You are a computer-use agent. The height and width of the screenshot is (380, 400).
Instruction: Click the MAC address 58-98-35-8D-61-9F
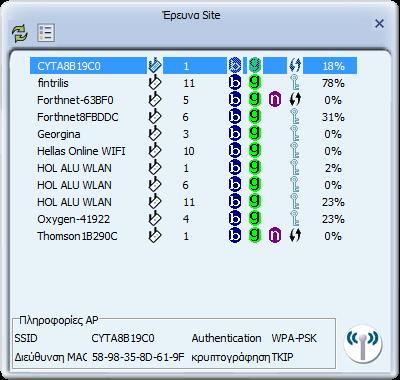[138, 357]
